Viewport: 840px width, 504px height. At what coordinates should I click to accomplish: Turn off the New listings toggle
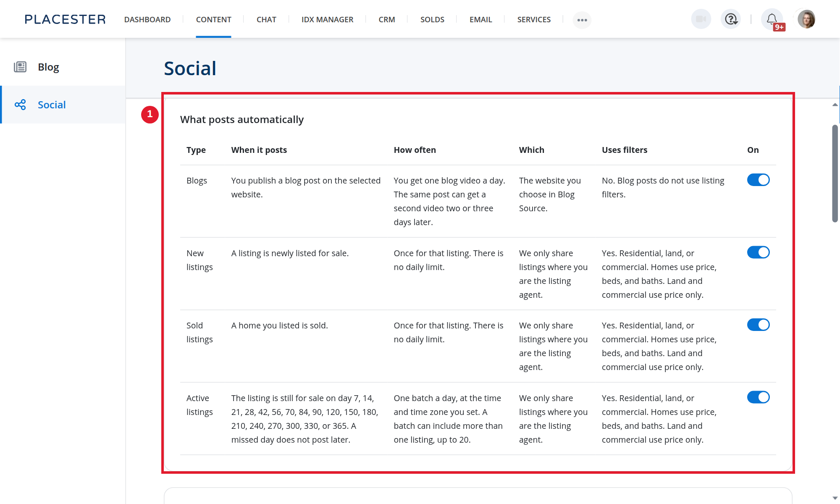coord(758,252)
